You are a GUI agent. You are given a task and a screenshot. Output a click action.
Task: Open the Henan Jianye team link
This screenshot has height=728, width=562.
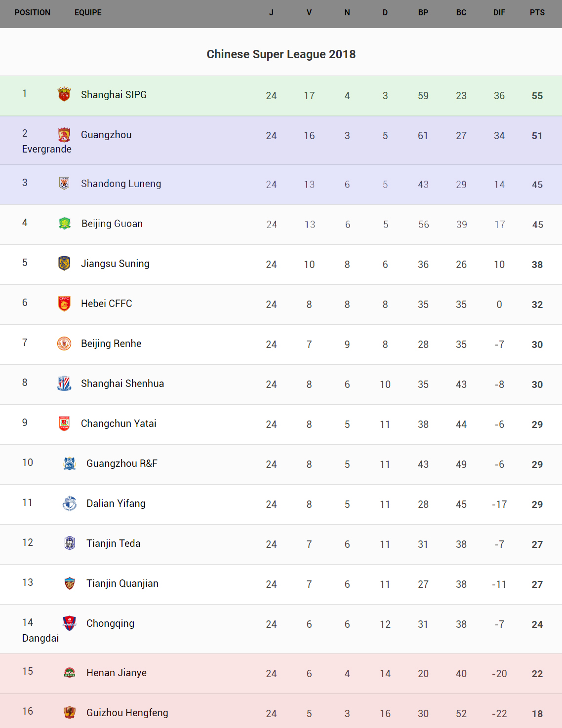(117, 673)
